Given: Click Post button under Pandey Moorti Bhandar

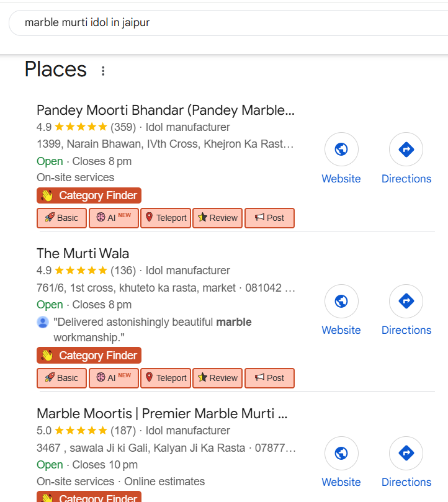Looking at the screenshot, I should [269, 218].
